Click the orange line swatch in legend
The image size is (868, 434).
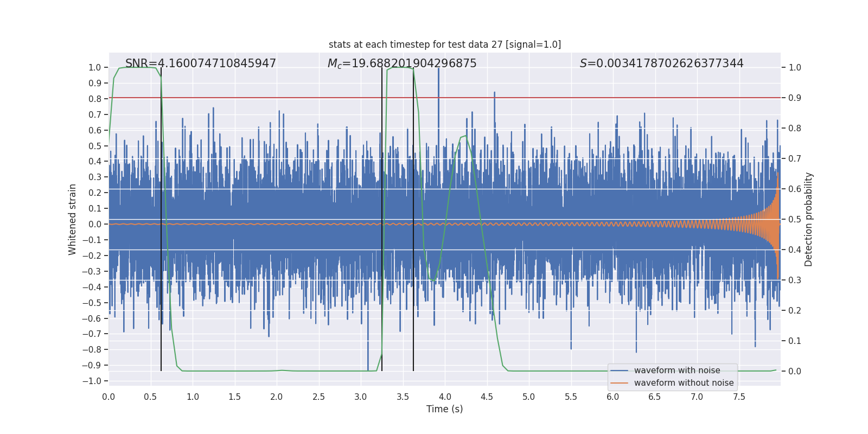click(x=620, y=383)
